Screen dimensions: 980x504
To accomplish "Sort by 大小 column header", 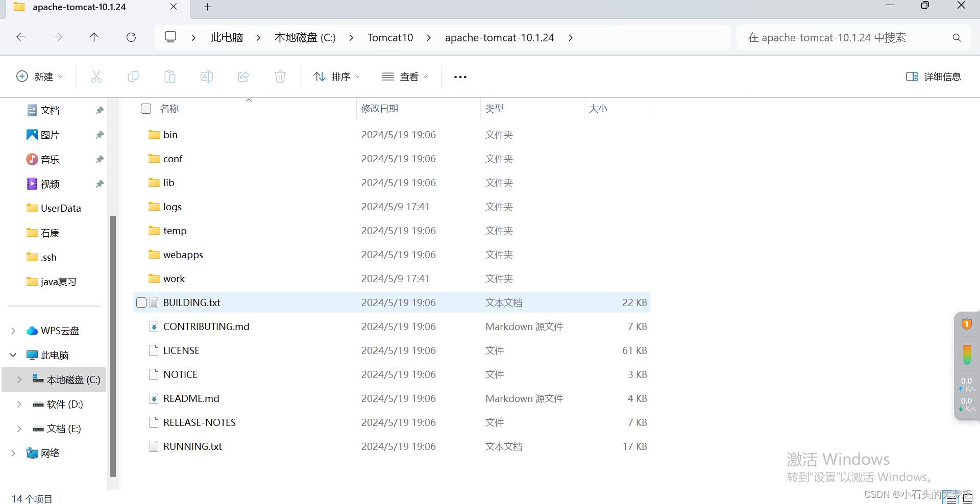I will (598, 109).
